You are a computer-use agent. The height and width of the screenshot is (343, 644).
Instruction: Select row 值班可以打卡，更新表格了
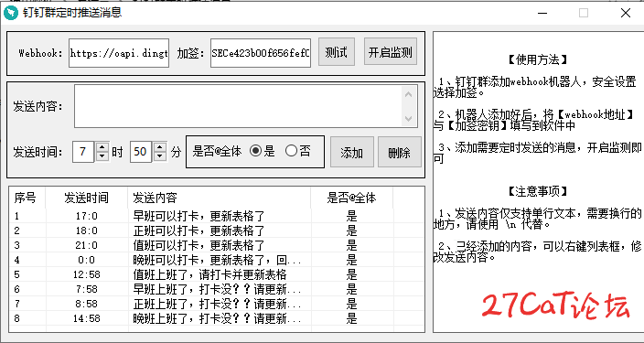[217, 245]
